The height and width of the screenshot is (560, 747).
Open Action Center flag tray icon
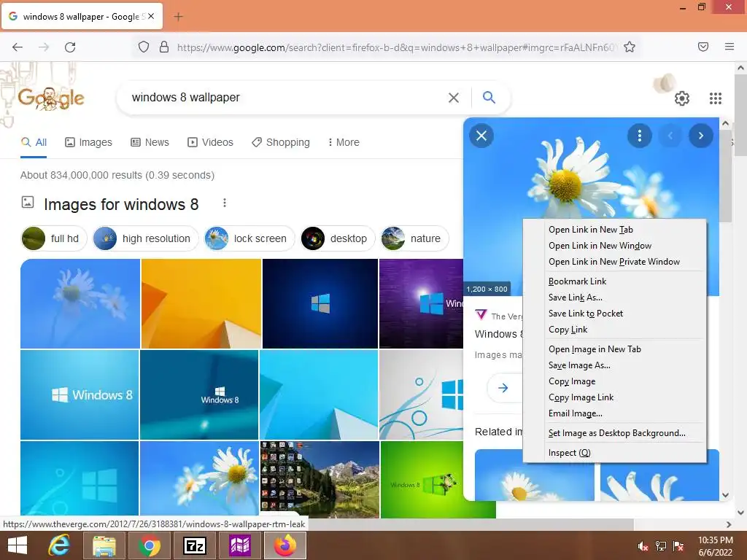point(678,546)
